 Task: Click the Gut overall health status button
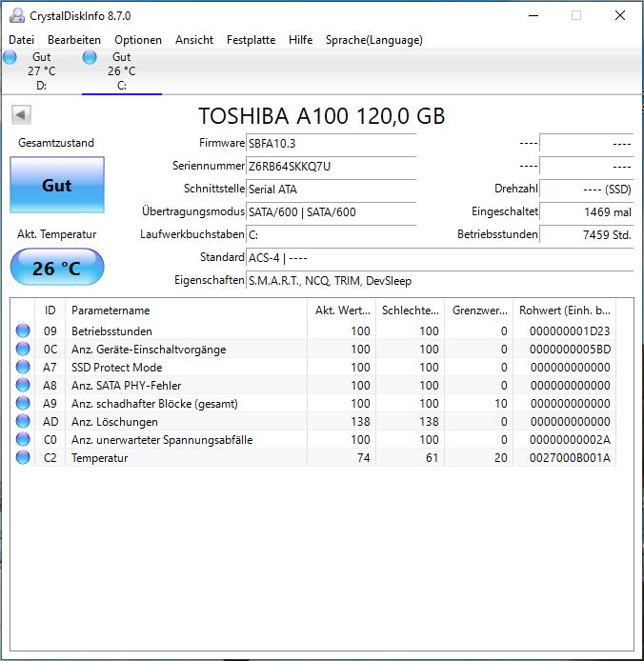click(57, 185)
